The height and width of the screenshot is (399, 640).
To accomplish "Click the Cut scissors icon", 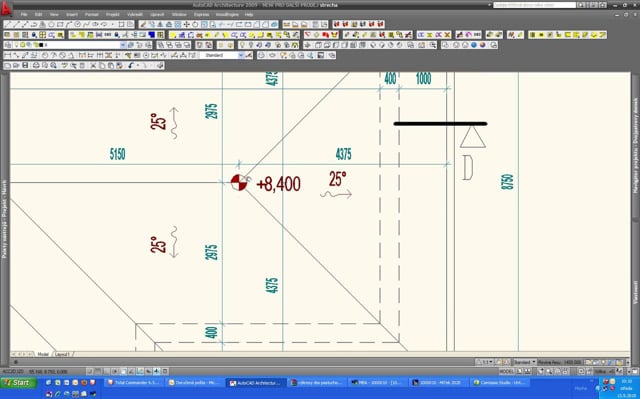I will point(93,65).
